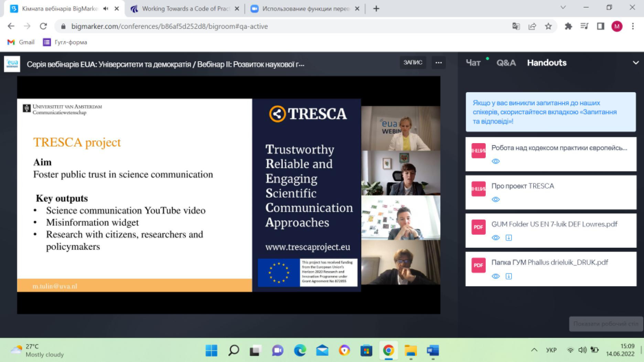Open the Гугл-форма bookmark
This screenshot has width=644, height=362.
tap(65, 42)
